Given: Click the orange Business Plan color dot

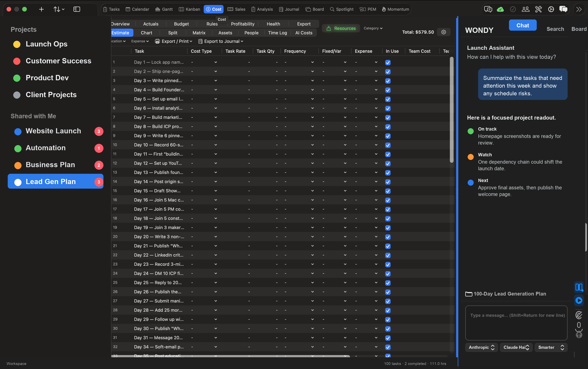Looking at the screenshot, I should [x=18, y=165].
